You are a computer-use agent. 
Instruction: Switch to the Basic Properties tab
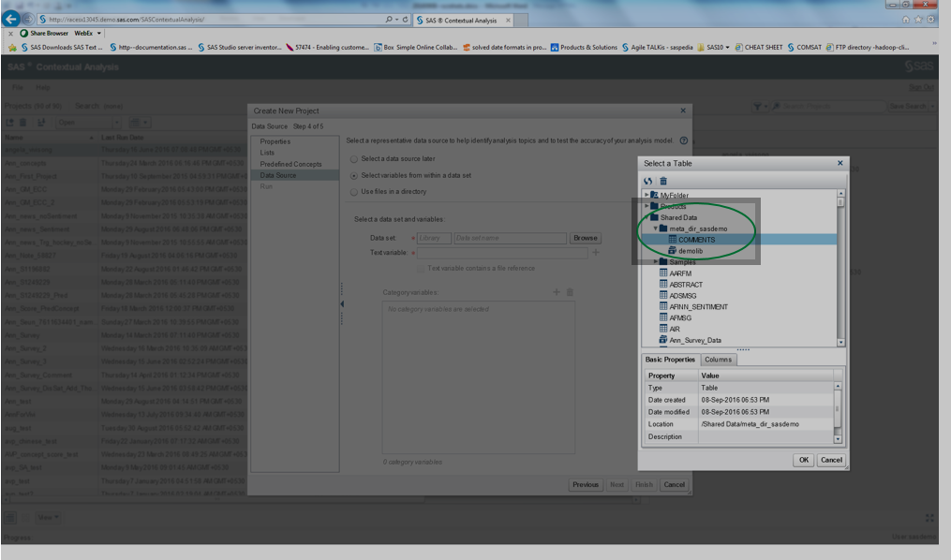pyautogui.click(x=670, y=360)
